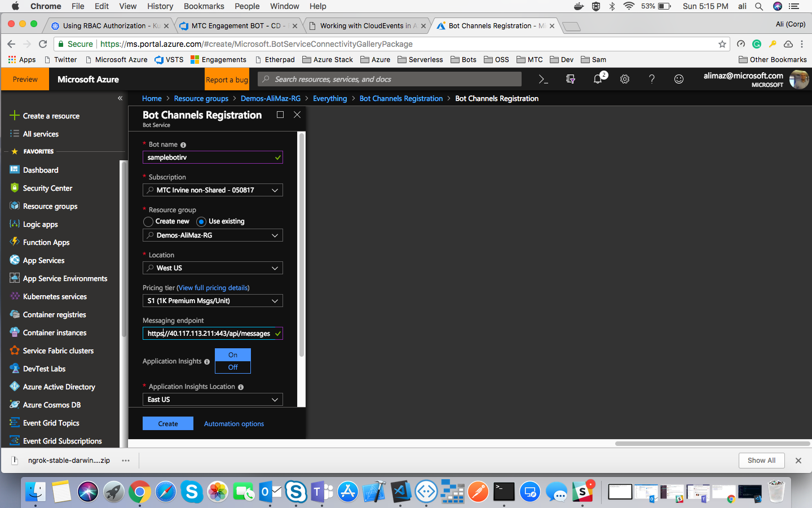Select the Create new resource group radio

tap(148, 222)
